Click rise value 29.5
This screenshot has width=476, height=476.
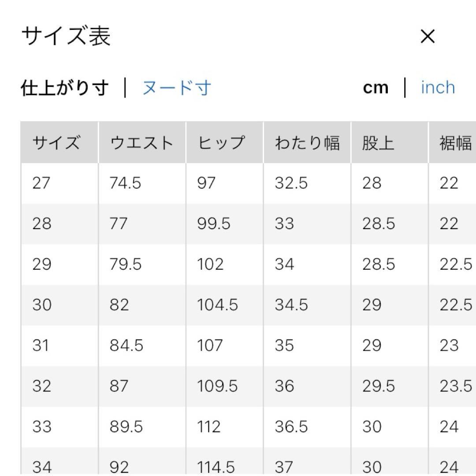pyautogui.click(x=379, y=386)
